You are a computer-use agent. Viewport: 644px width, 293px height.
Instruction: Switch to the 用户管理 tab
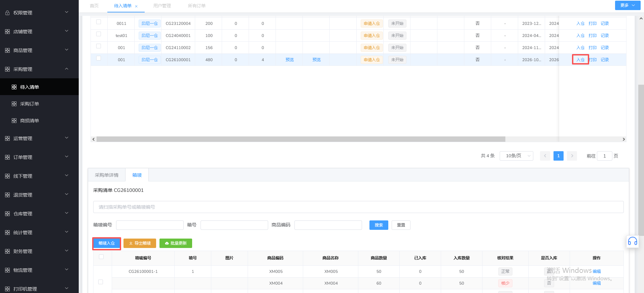click(162, 6)
